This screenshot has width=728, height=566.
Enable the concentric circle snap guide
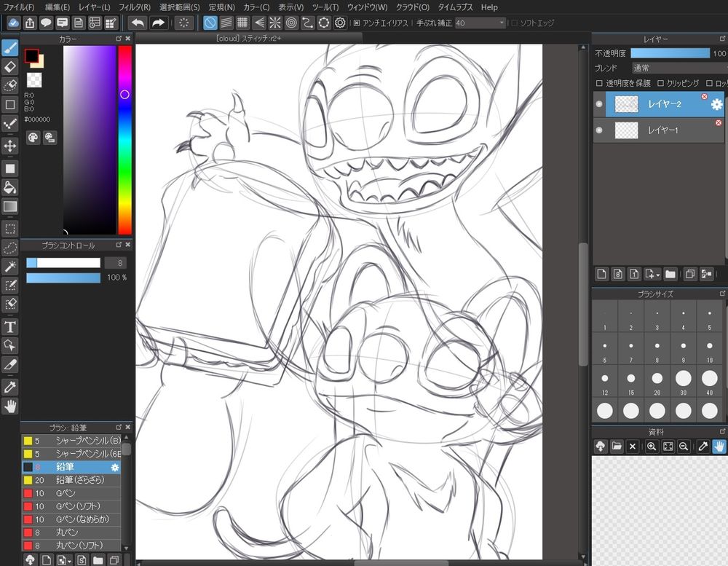(x=291, y=23)
